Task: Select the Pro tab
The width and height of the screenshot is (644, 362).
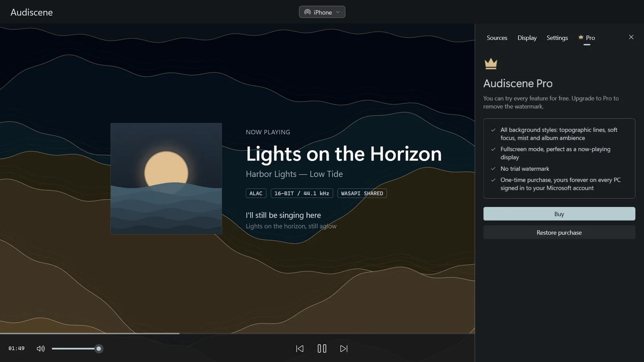Action: click(x=587, y=38)
